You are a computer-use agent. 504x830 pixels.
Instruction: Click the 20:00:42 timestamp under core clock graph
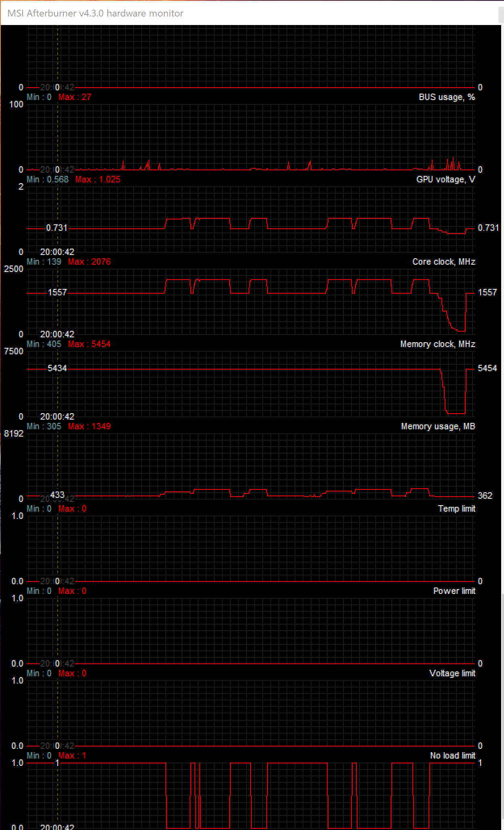click(57, 335)
